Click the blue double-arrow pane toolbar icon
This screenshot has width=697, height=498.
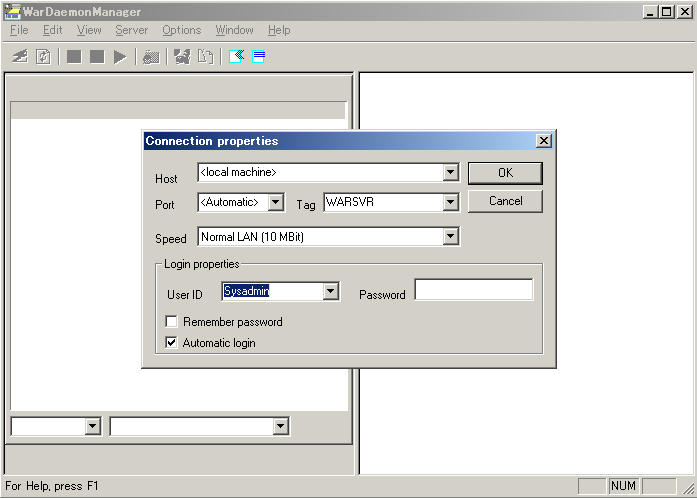(x=236, y=56)
